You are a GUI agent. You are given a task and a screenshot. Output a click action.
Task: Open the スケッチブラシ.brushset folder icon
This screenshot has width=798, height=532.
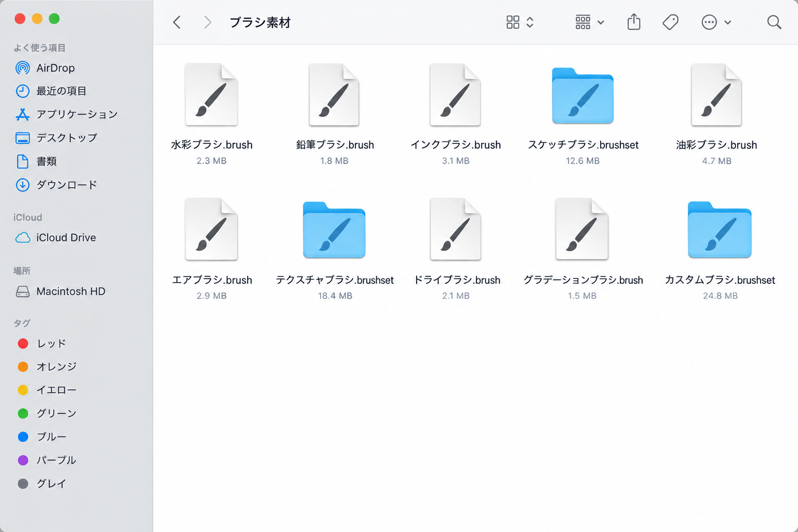coord(583,96)
